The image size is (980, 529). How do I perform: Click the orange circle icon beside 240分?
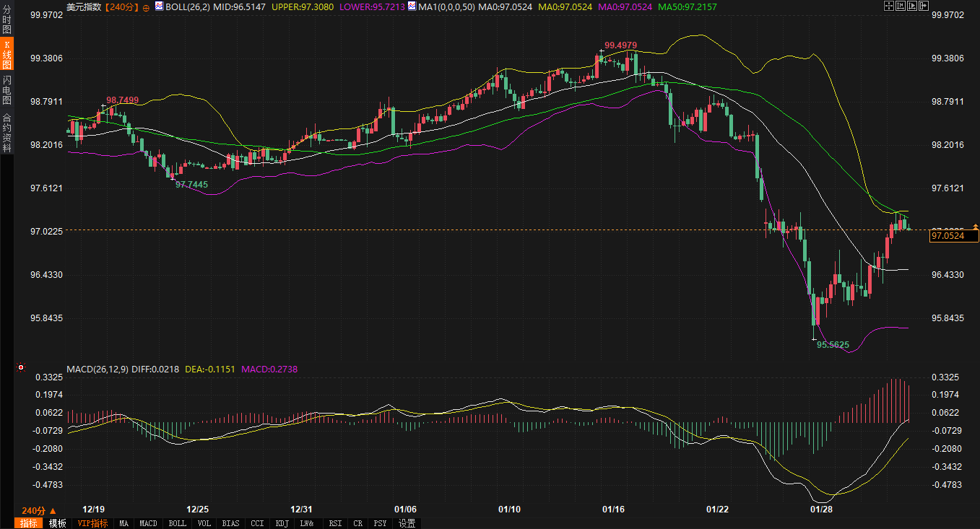(x=147, y=6)
